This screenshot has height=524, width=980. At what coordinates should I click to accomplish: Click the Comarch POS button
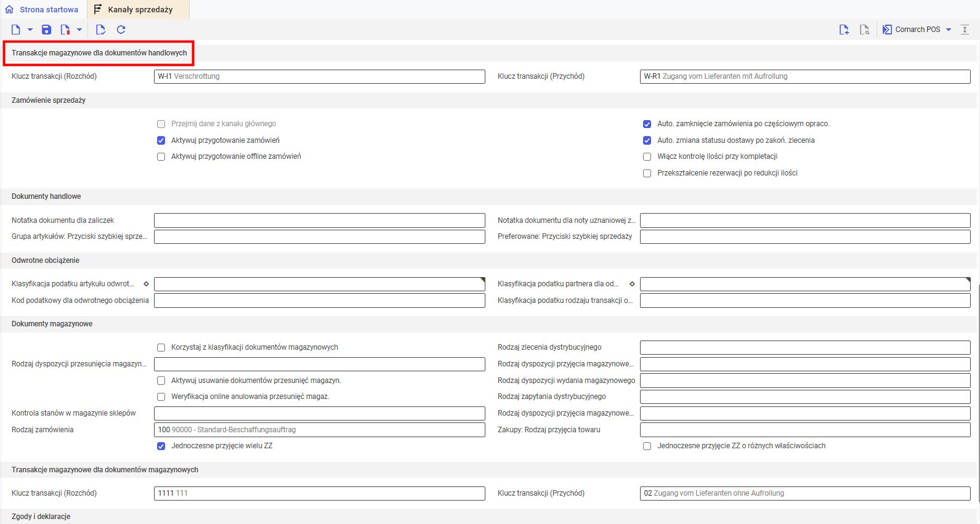coord(912,30)
